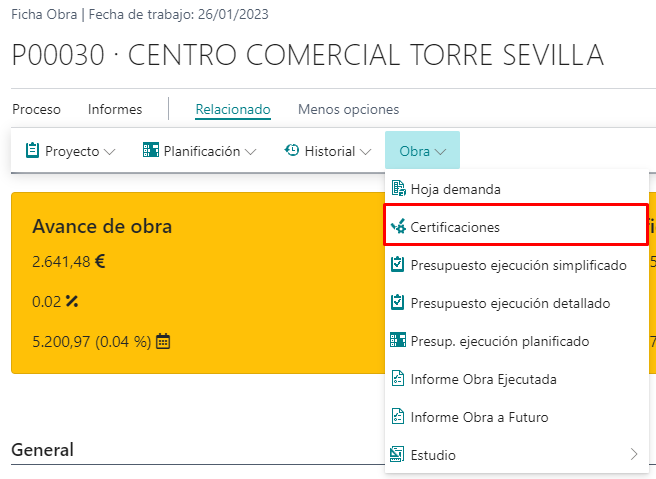Open the Hoja demanda menu entry
Image resolution: width=656 pixels, height=479 pixels.
point(517,189)
